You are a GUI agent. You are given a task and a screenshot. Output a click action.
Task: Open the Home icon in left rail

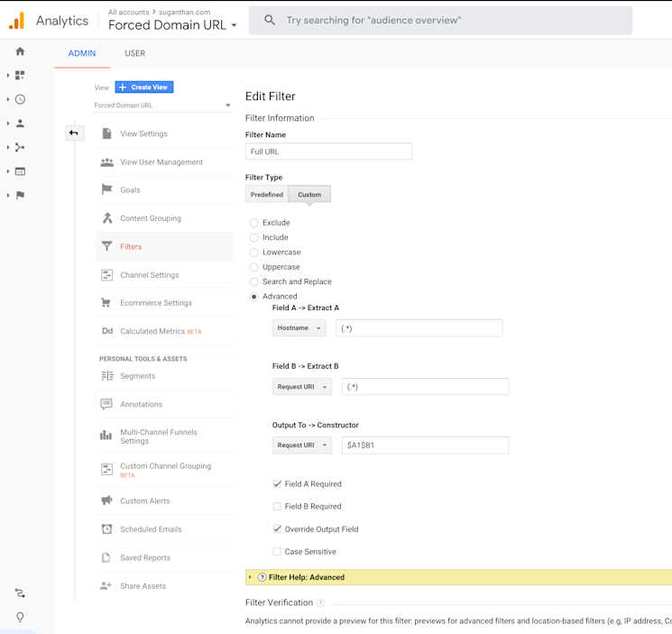click(x=20, y=51)
